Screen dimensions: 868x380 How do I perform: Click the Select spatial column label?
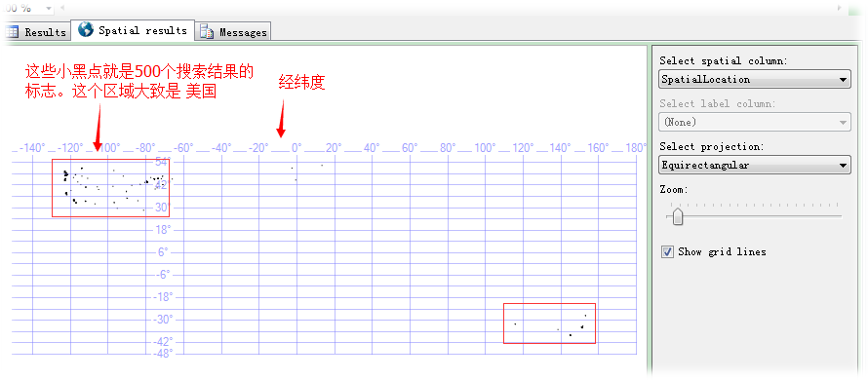(x=722, y=60)
